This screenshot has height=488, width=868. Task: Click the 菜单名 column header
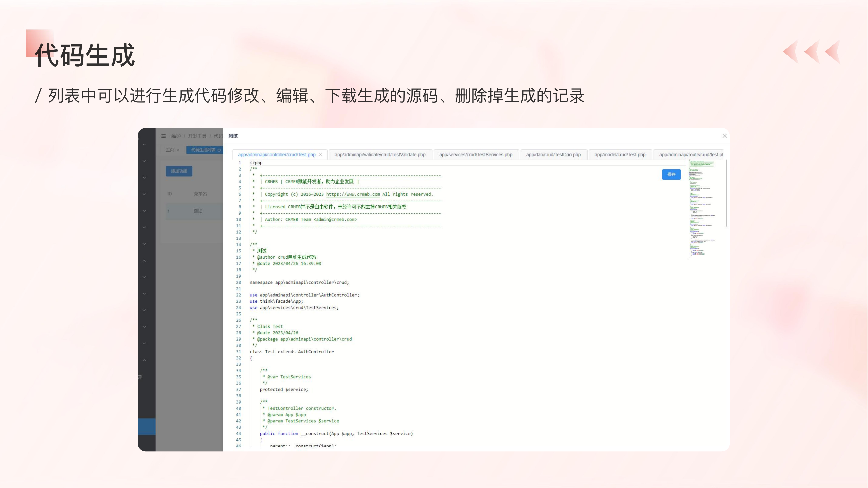[200, 194]
